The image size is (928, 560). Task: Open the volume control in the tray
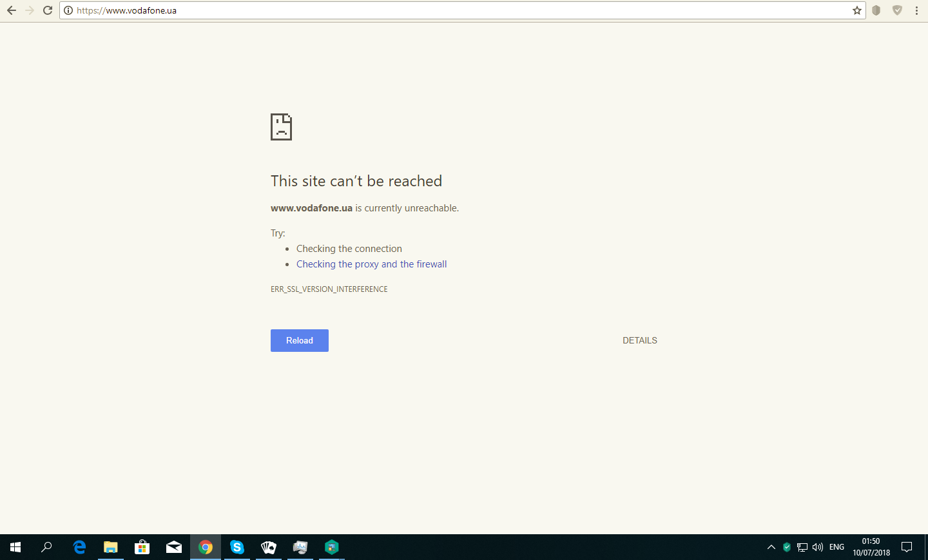[x=818, y=547]
